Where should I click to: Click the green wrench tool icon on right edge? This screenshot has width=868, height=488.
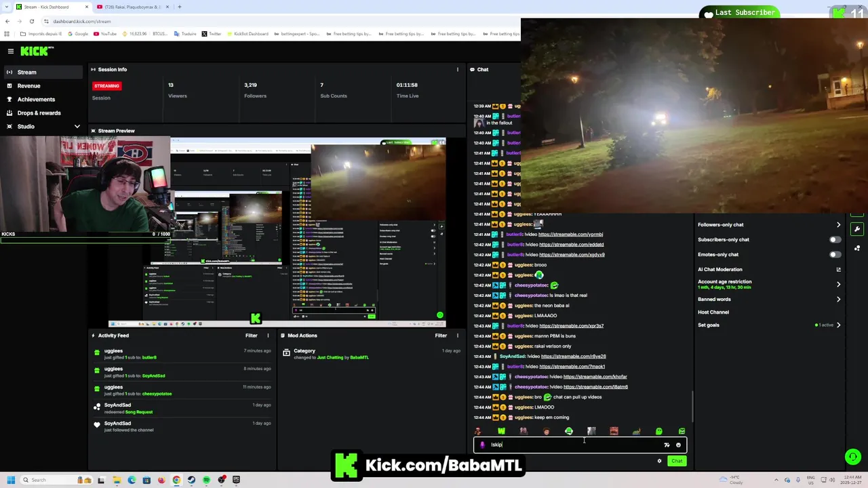[x=857, y=229]
